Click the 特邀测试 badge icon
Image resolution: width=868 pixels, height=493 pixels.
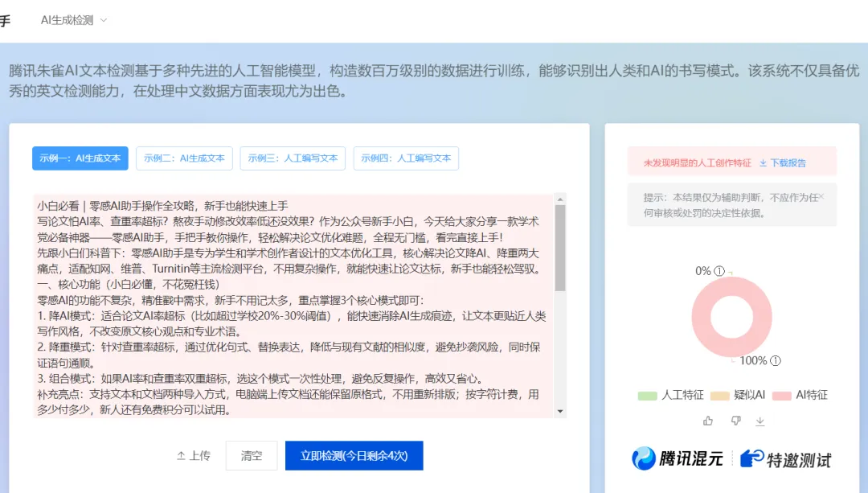click(x=751, y=458)
